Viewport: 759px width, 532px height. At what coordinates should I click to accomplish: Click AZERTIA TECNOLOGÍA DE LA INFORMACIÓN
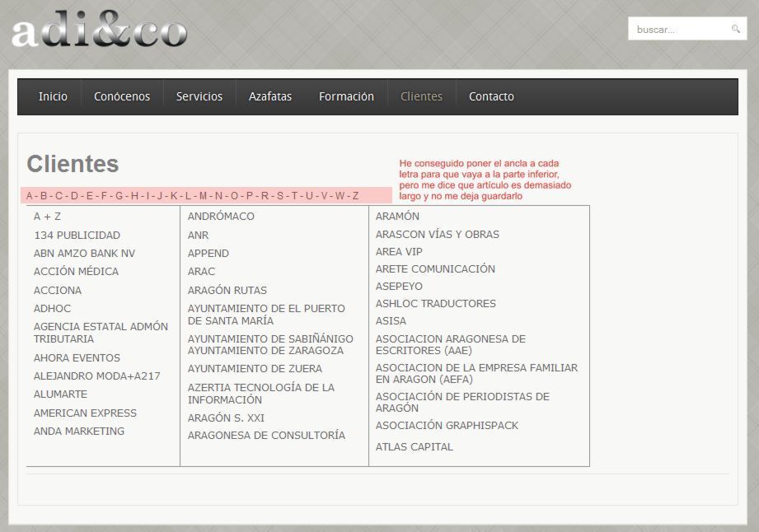(261, 394)
